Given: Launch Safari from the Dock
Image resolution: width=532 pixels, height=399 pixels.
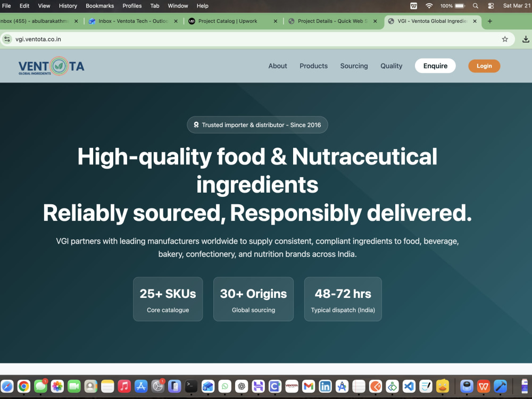Looking at the screenshot, I should [x=7, y=386].
